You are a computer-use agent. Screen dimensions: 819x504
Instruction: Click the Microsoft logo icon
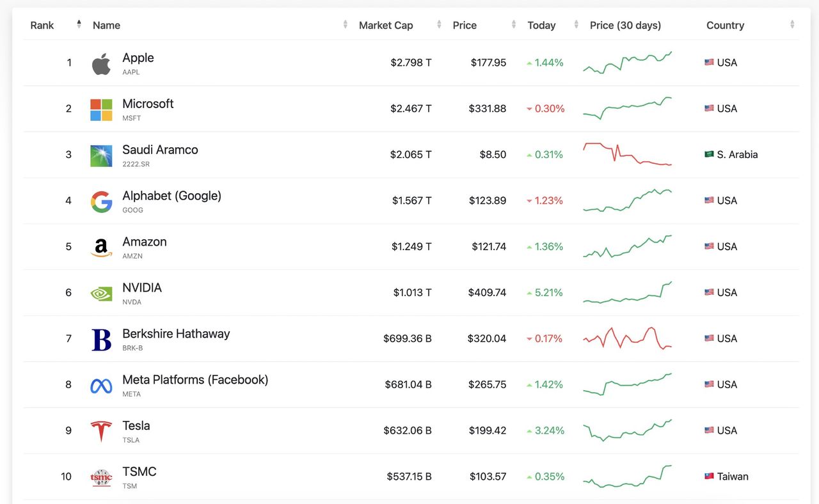(101, 109)
